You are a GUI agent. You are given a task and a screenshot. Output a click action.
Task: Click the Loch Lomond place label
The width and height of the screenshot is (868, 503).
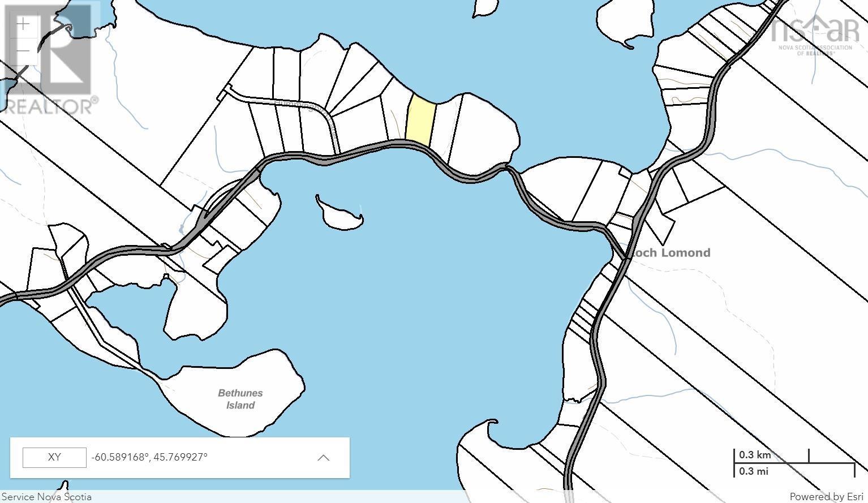pos(671,253)
